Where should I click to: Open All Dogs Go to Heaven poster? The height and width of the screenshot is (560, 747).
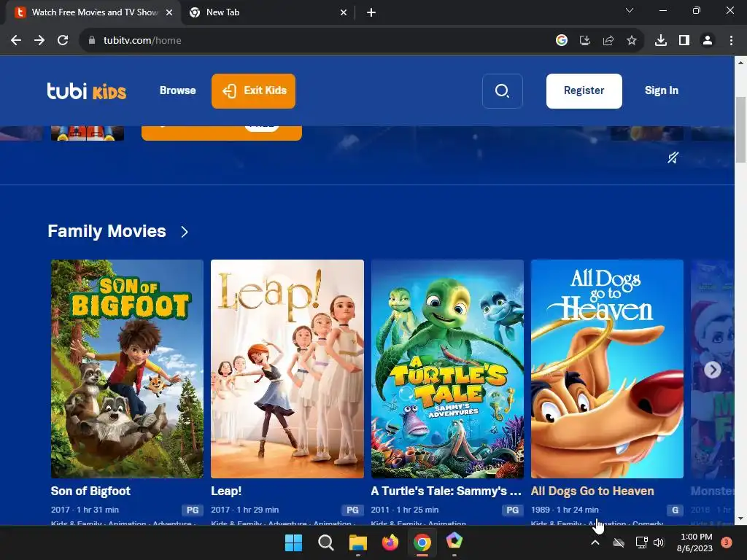pos(608,368)
